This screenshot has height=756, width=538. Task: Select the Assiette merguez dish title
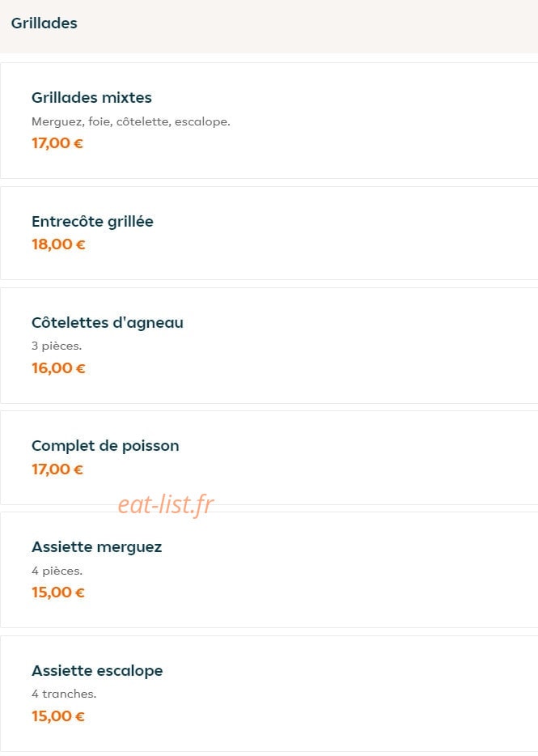(x=97, y=547)
